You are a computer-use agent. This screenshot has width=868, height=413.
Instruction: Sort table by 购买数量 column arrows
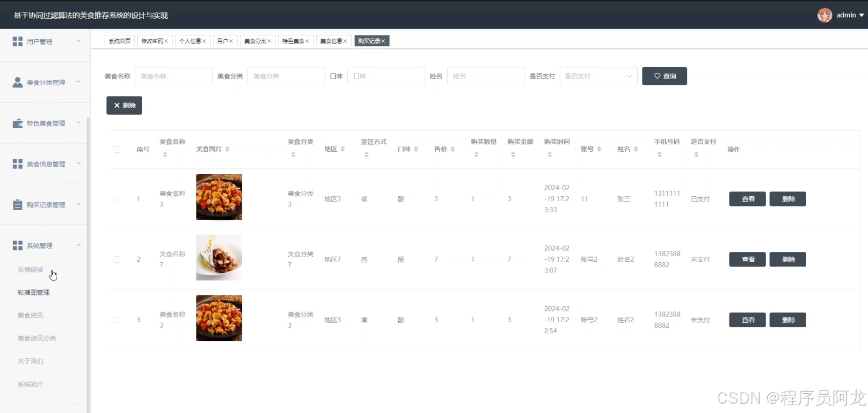pos(476,155)
